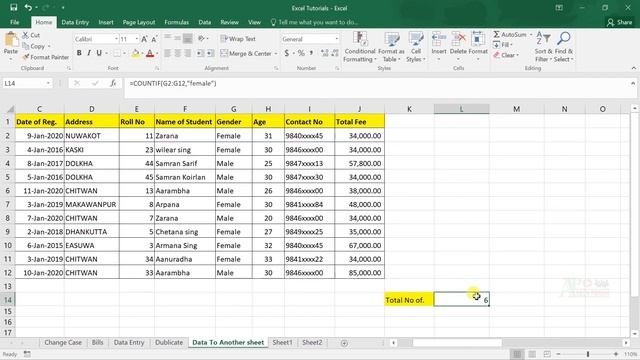The width and height of the screenshot is (640, 360).
Task: Collapse the ribbon with the arrow
Action: point(634,68)
